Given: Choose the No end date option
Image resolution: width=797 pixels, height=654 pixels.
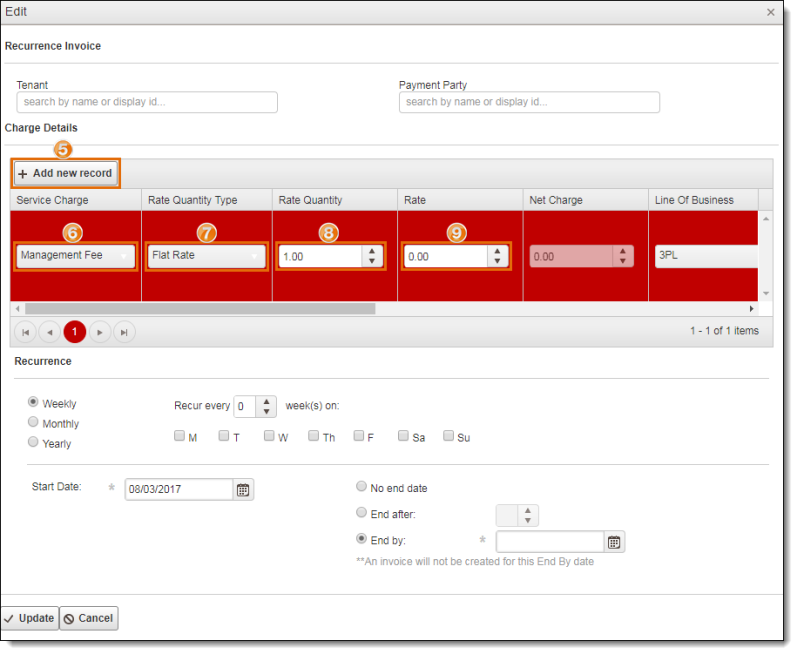Looking at the screenshot, I should [x=361, y=487].
